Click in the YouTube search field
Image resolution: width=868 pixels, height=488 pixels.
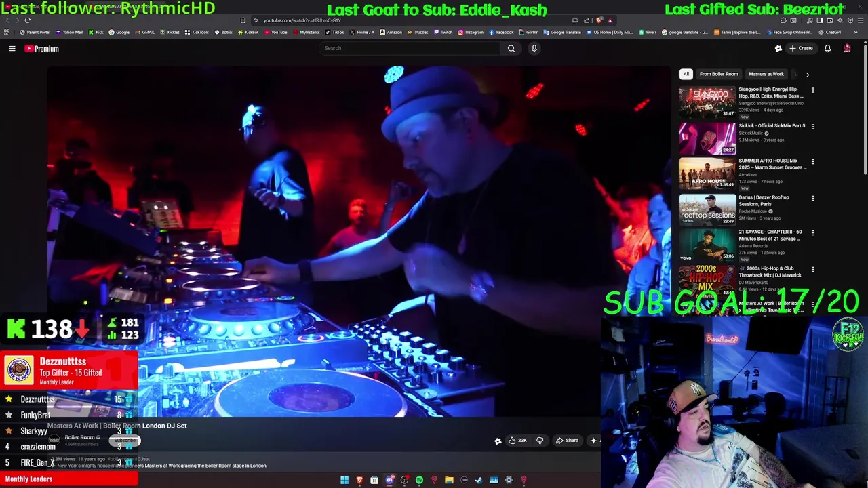(x=410, y=48)
